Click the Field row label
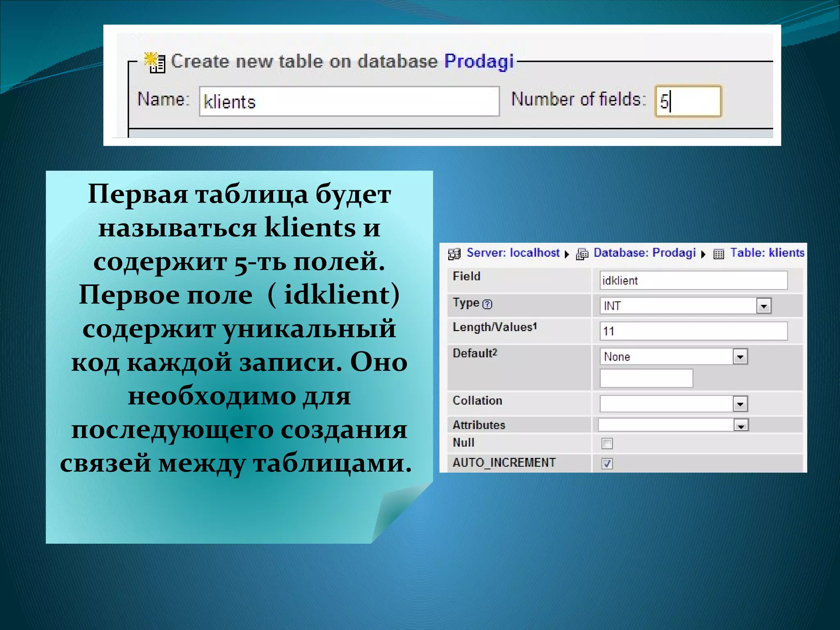 (x=466, y=276)
